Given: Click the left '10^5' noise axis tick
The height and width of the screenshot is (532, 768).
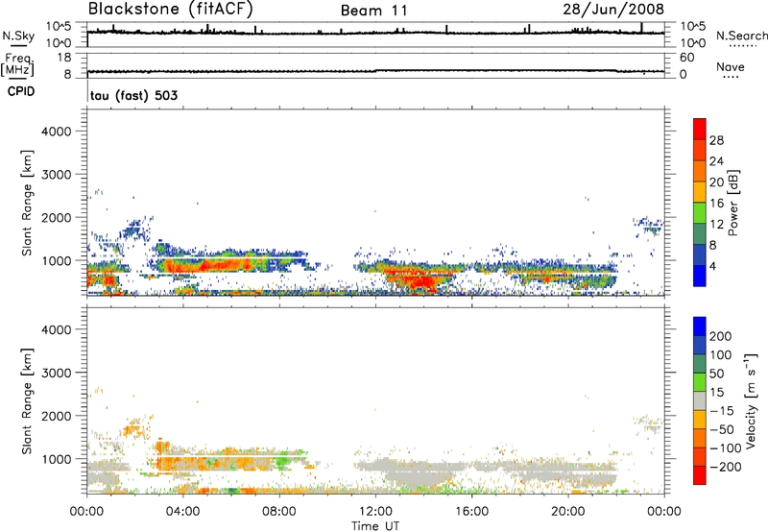Looking at the screenshot, I should click(x=59, y=26).
